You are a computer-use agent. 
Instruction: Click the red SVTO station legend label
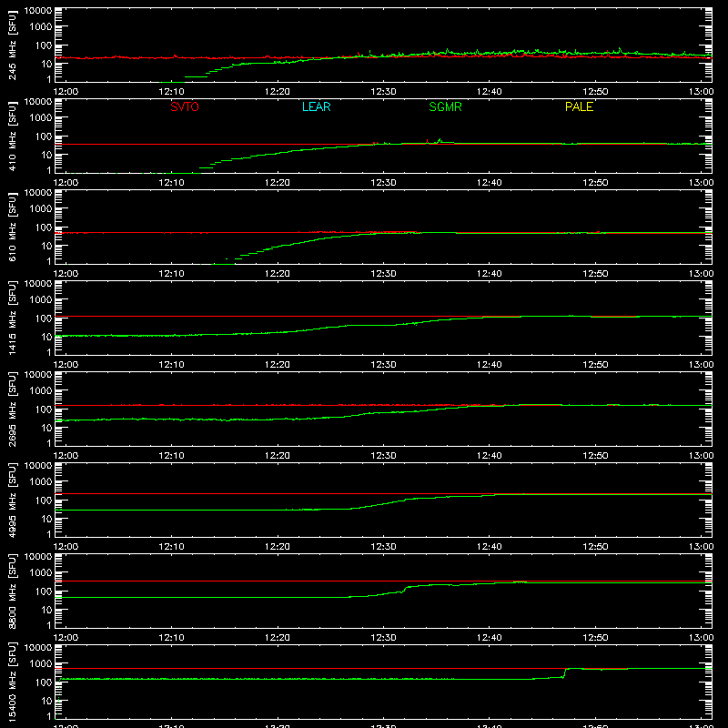tap(185, 106)
